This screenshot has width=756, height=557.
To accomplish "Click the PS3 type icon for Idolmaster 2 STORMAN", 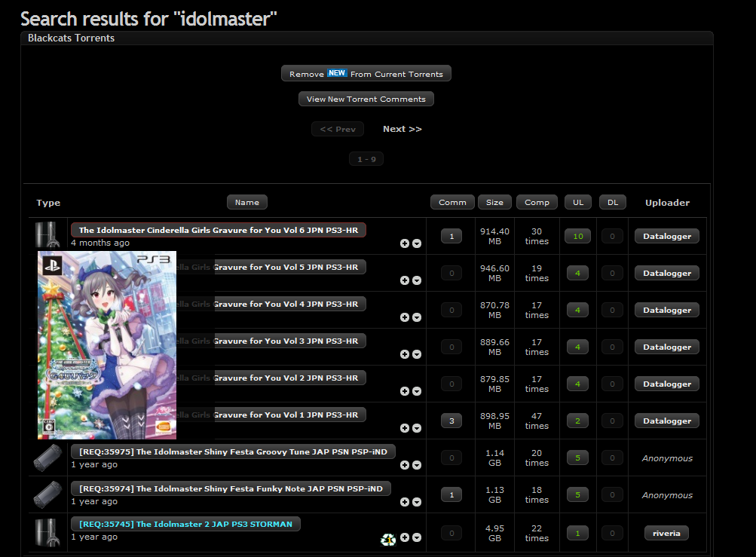I will pos(47,532).
